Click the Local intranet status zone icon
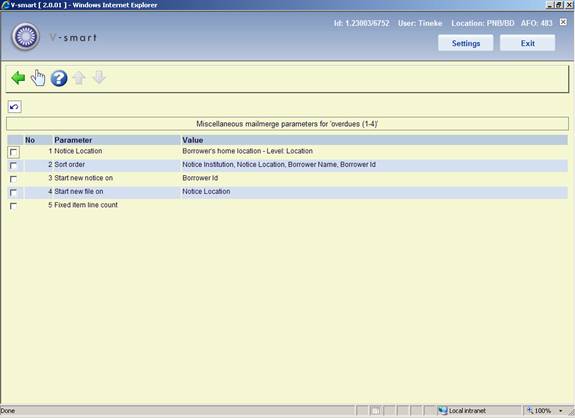 443,411
